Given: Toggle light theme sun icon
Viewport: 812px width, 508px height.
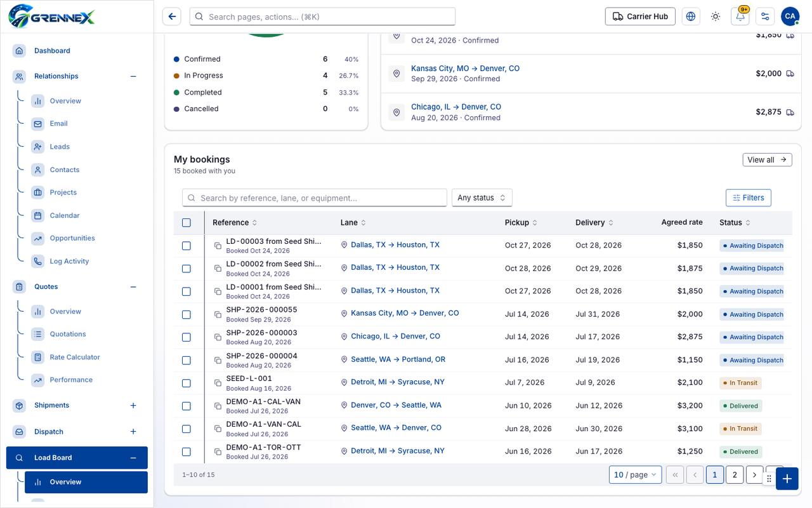Looking at the screenshot, I should [x=716, y=17].
